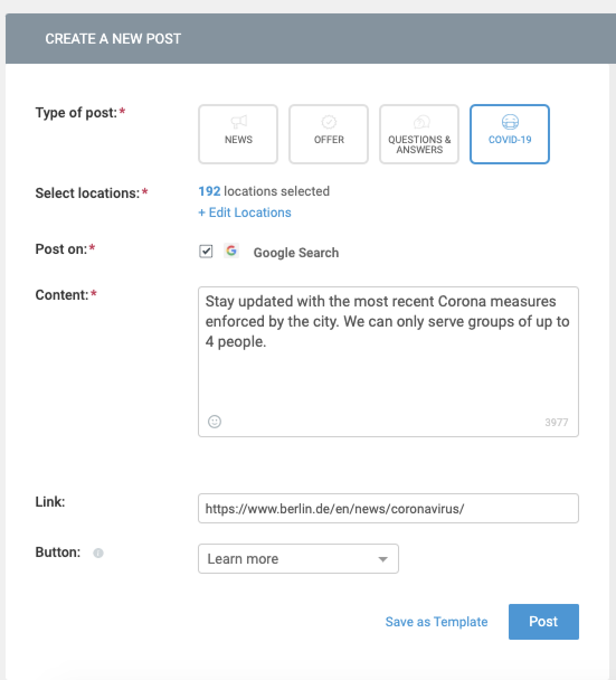Show info tooltip next to Button label
This screenshot has width=616, height=680.
(98, 553)
